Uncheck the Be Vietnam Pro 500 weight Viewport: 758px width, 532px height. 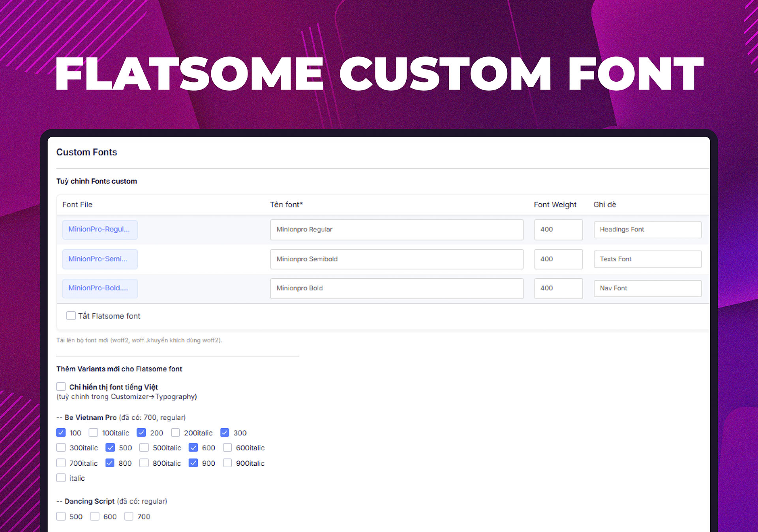(110, 448)
